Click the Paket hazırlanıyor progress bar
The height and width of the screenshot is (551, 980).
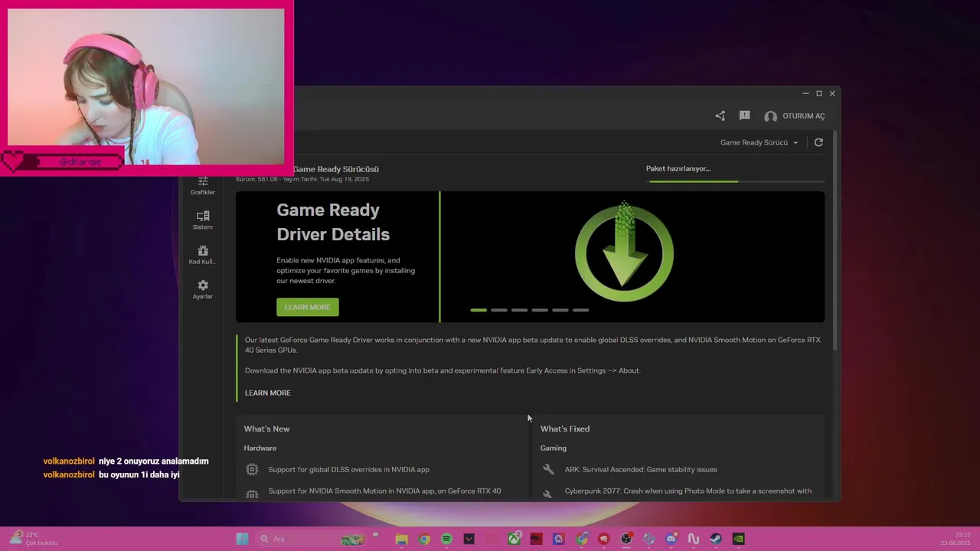737,181
